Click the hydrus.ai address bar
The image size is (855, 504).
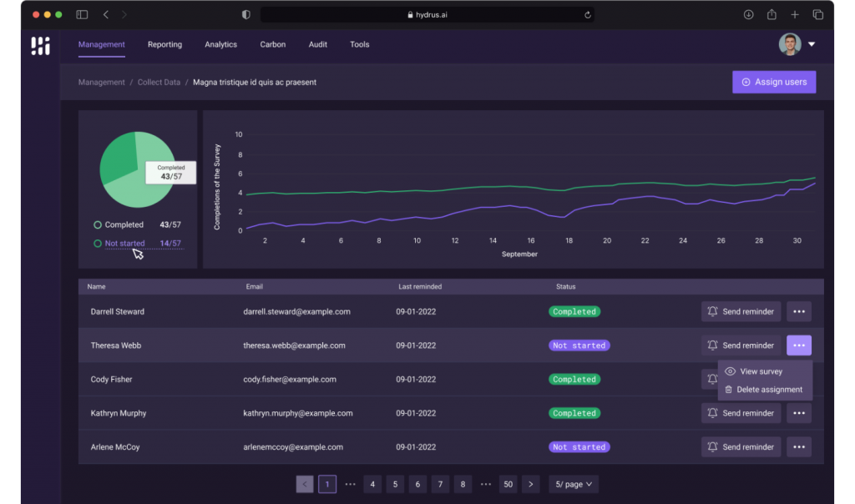427,15
